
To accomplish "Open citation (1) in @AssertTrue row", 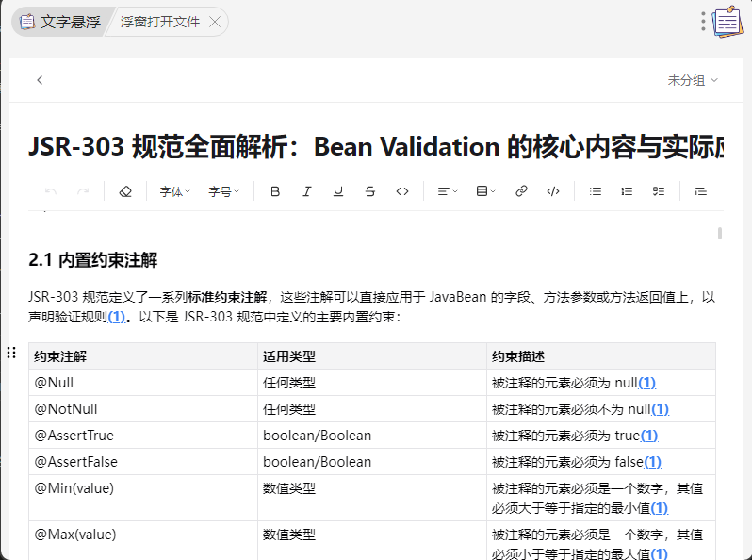I will tap(649, 436).
